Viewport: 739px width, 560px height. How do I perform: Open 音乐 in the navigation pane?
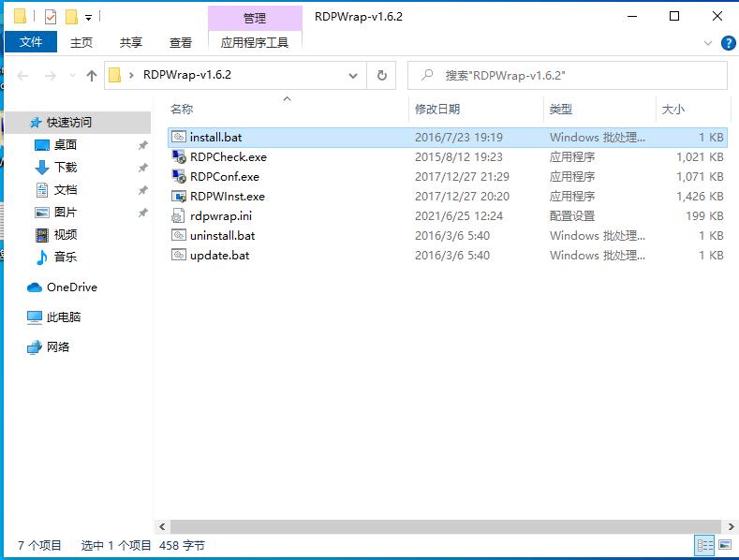click(65, 257)
